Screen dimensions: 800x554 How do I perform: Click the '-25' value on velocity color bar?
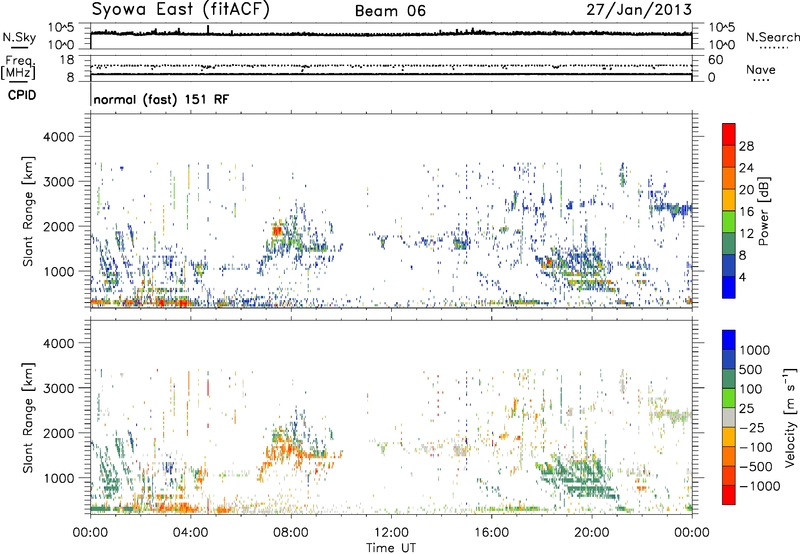pyautogui.click(x=752, y=428)
